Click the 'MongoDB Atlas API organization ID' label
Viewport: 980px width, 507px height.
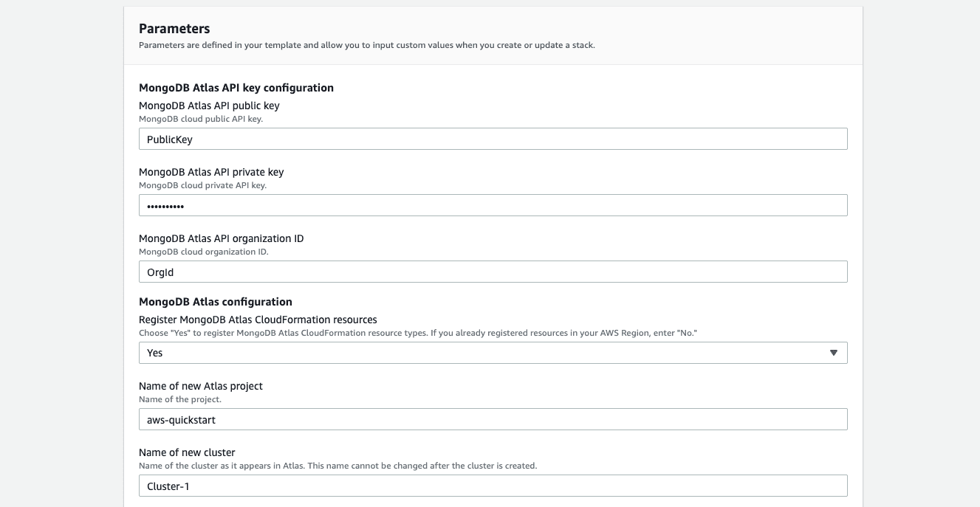tap(221, 238)
